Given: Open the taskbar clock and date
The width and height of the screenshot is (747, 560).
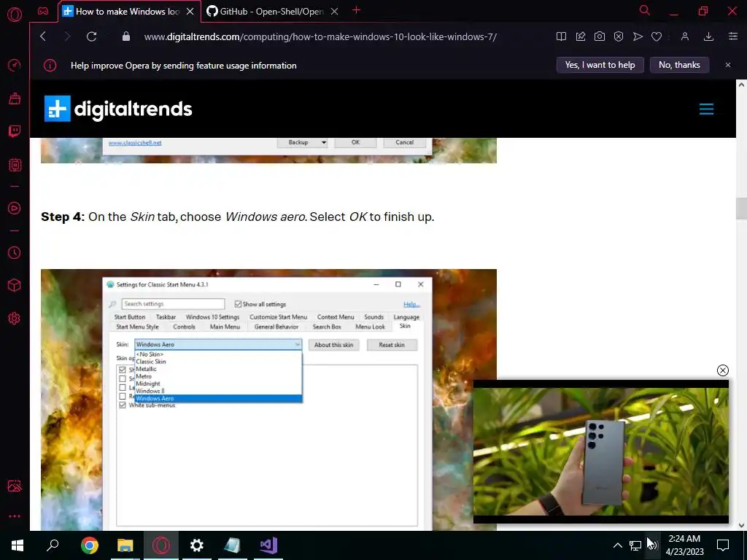Looking at the screenshot, I should click(x=684, y=545).
